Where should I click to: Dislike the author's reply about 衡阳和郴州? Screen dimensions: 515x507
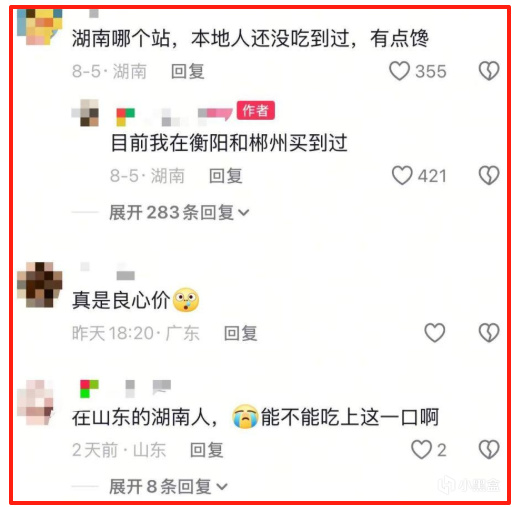[x=489, y=175]
